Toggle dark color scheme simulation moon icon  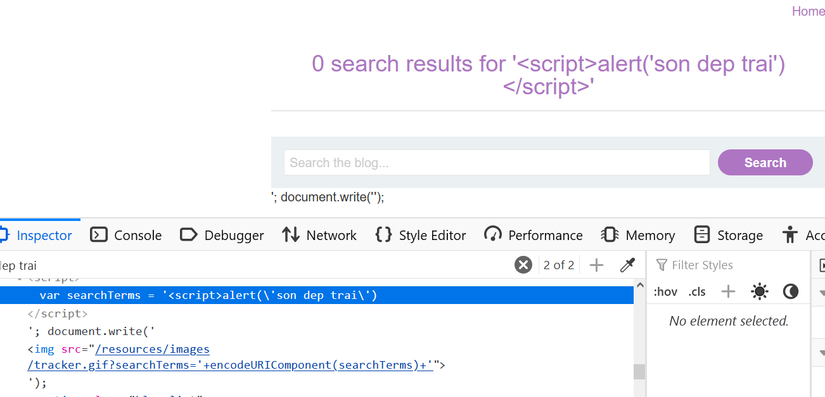(791, 291)
